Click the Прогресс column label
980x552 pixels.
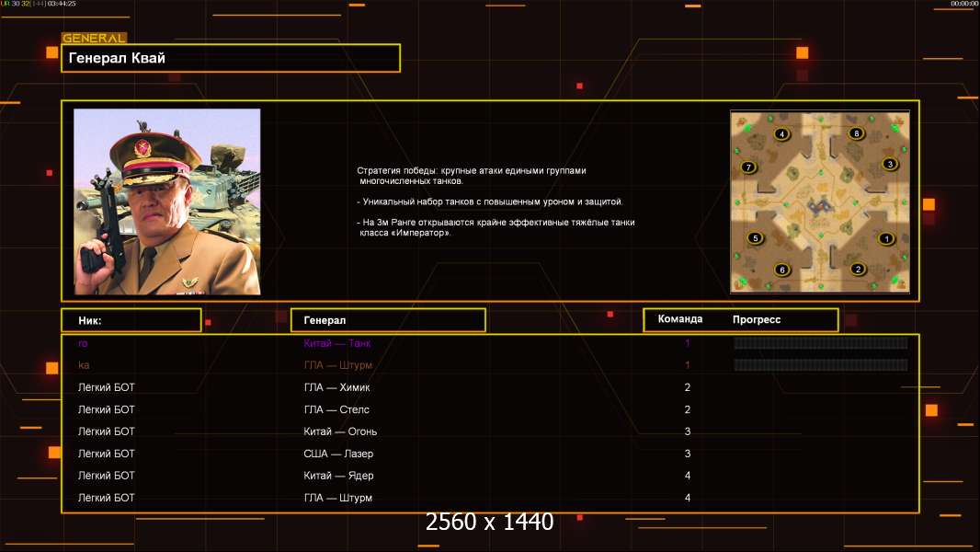[757, 319]
